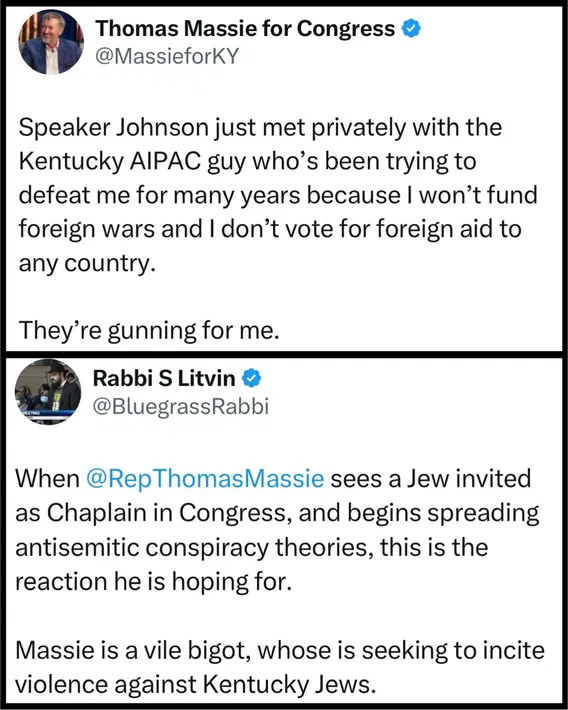The height and width of the screenshot is (710, 568).
Task: Click the black divider between the two tweets
Action: pos(284,354)
